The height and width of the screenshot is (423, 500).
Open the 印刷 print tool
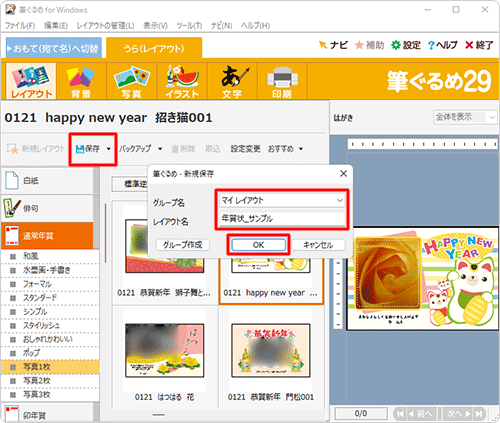click(282, 81)
